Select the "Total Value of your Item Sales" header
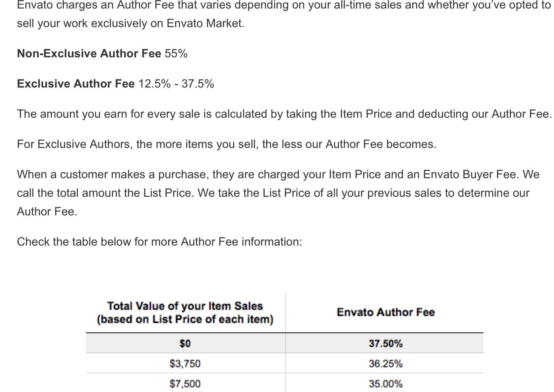The width and height of the screenshot is (554, 392). pyautogui.click(x=185, y=306)
